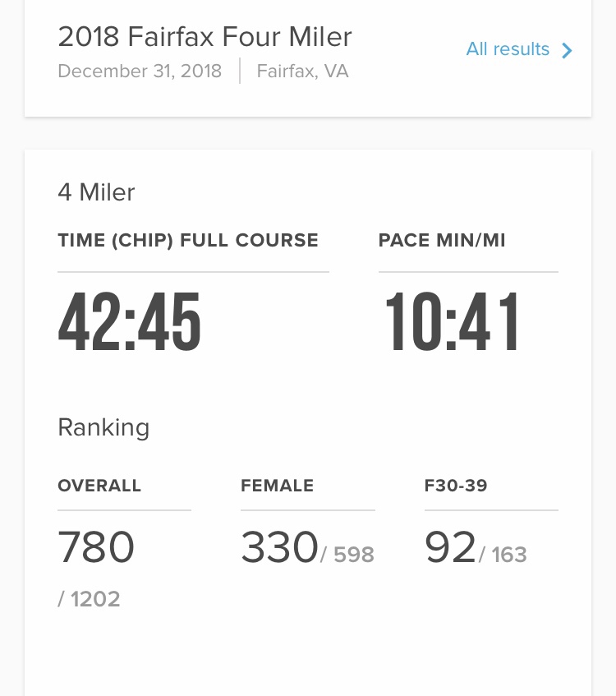Viewport: 616px width, 696px height.
Task: Select the 10:41 pace value
Action: pos(453,323)
